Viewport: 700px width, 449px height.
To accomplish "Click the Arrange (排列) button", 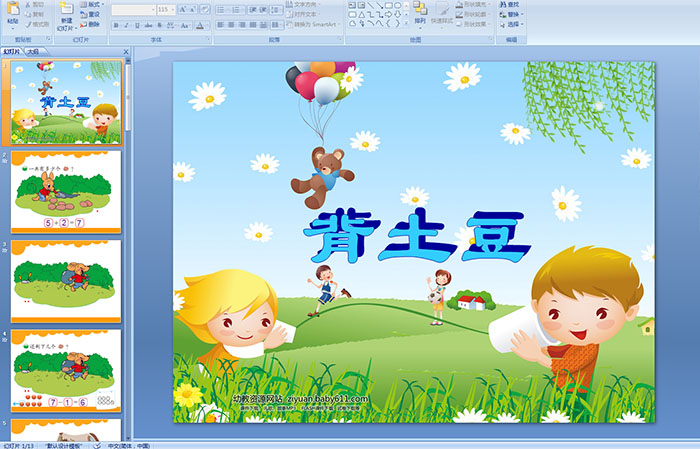I will tap(420, 13).
